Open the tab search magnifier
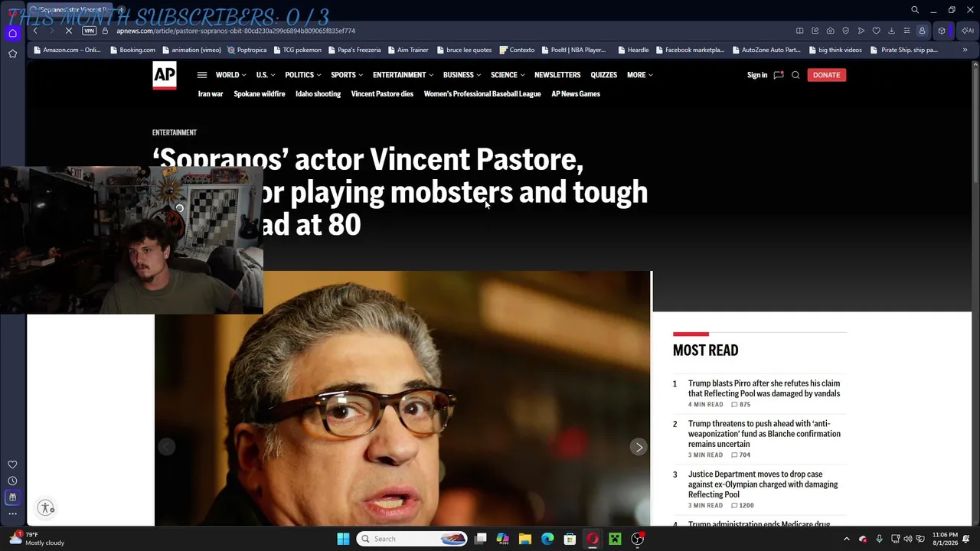This screenshot has width=980, height=551. [x=915, y=10]
